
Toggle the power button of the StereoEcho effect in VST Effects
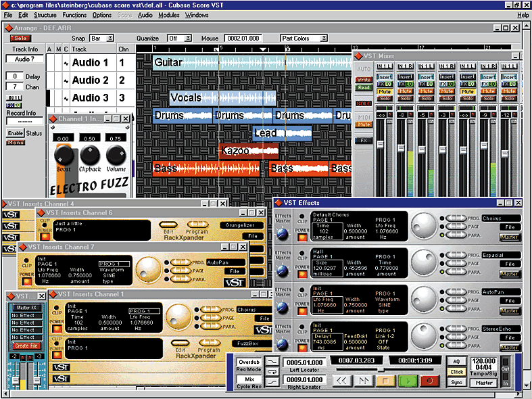[x=302, y=348]
